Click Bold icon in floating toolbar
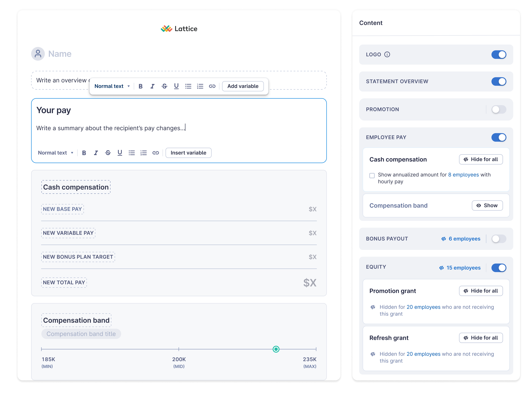Screen dimensions: 532x394 (x=141, y=86)
